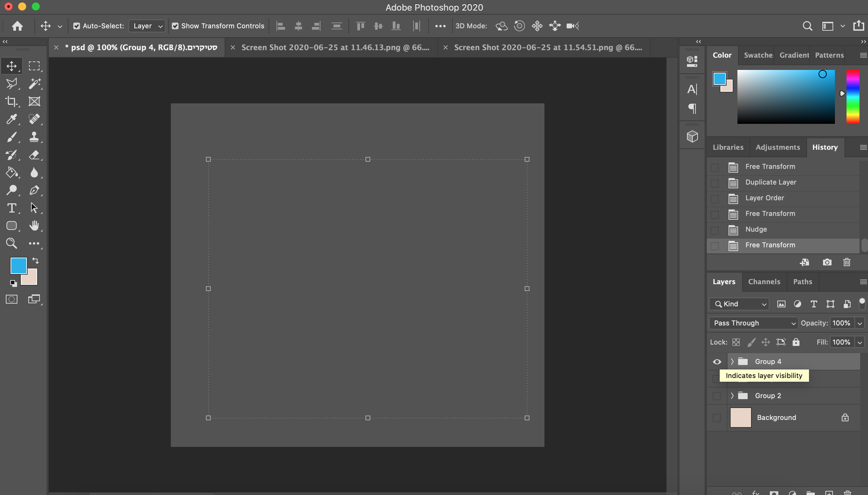Open the Pass Through blend mode dropdown
Viewport: 868px width, 495px height.
[x=753, y=323]
